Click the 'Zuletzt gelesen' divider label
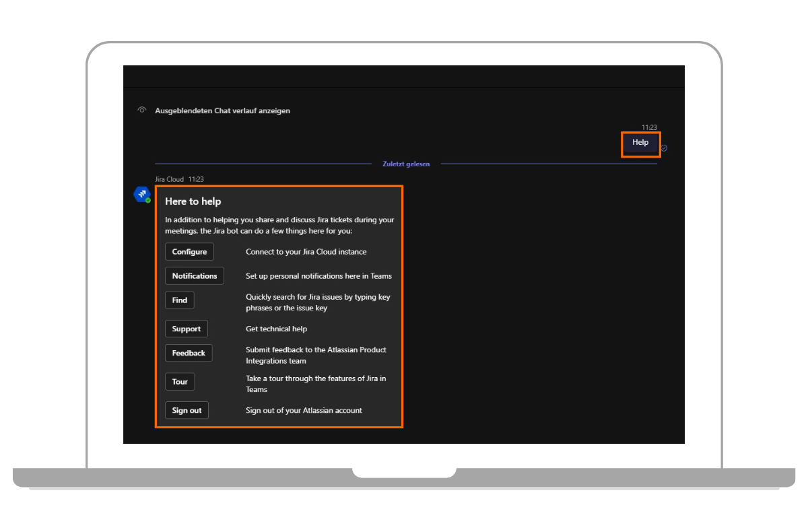This screenshot has width=808, height=532. (406, 164)
